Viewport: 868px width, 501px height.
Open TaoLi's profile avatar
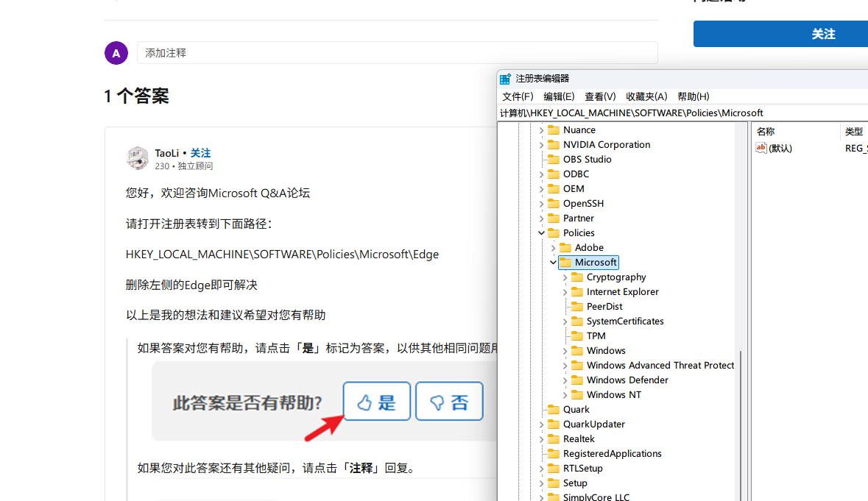click(x=137, y=158)
